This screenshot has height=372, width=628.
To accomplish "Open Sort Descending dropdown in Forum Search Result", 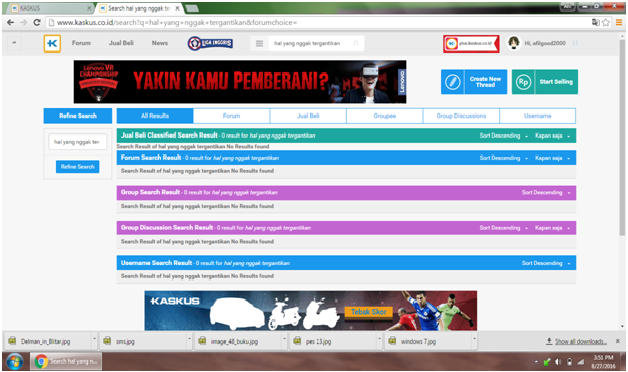I will 504,158.
